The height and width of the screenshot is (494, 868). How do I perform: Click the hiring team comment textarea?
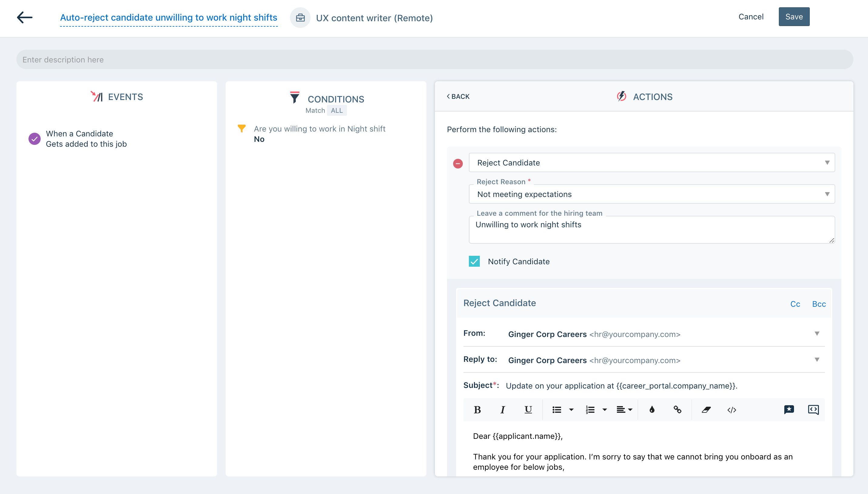point(652,230)
